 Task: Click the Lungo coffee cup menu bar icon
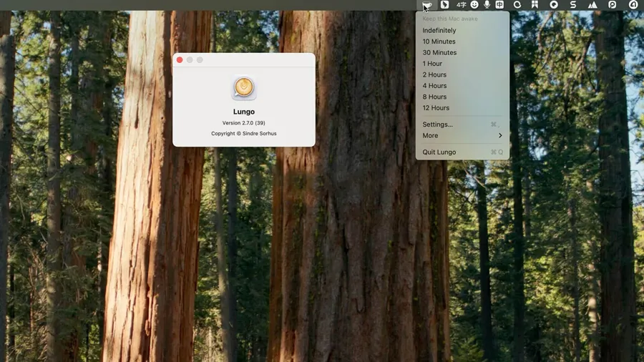(427, 5)
